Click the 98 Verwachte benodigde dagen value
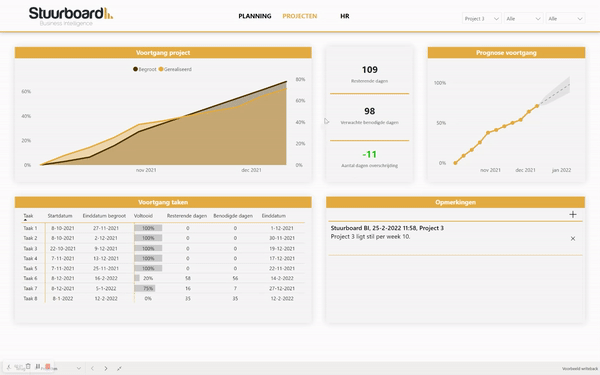Viewport: 600px width, 375px height. (x=370, y=111)
